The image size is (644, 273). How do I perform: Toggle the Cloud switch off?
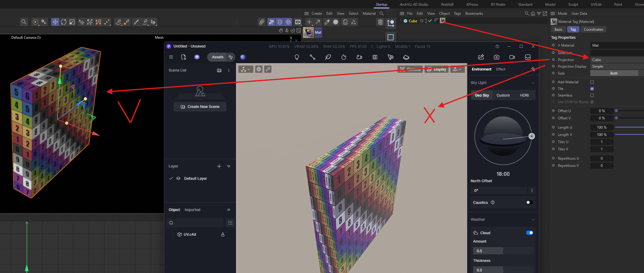[x=529, y=233]
